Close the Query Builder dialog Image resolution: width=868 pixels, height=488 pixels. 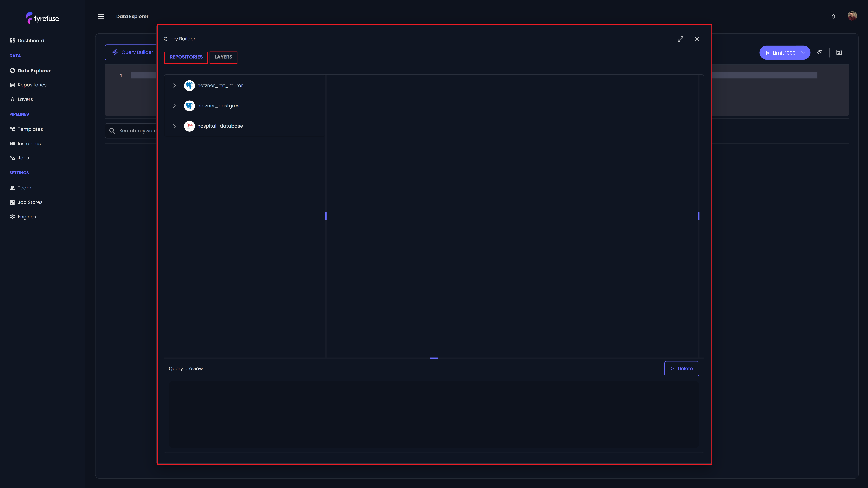coord(697,39)
